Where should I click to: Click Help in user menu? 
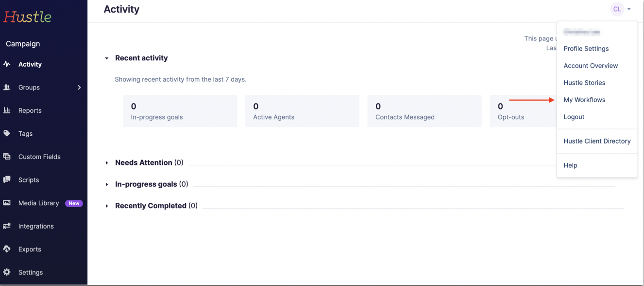pyautogui.click(x=570, y=165)
